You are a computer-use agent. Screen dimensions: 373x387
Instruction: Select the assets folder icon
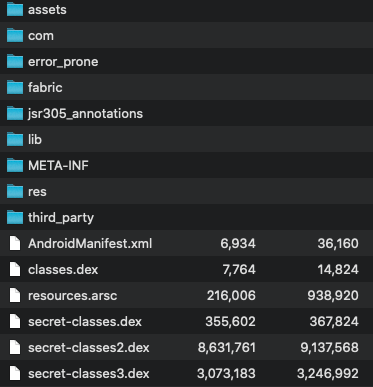pos(15,9)
